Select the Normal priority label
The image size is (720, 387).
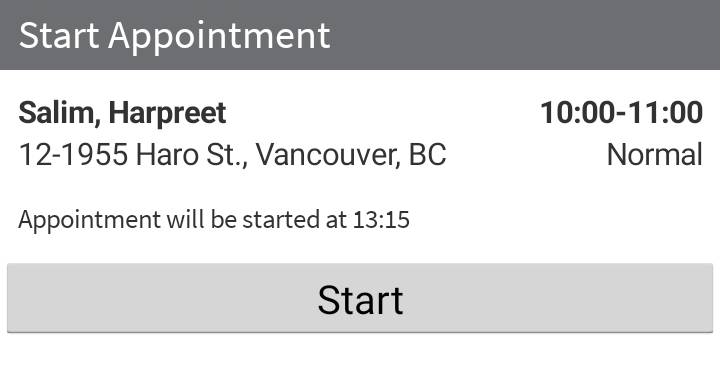654,155
